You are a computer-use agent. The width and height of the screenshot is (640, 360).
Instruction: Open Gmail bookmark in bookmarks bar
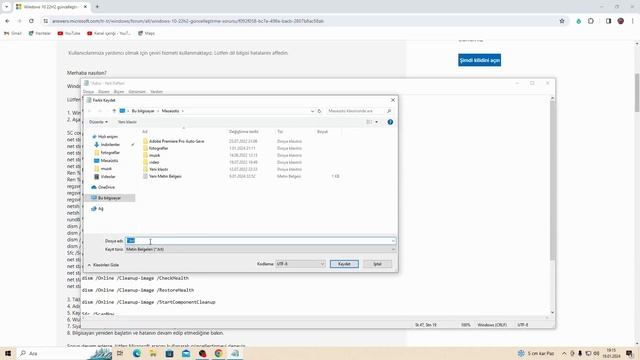click(13, 33)
